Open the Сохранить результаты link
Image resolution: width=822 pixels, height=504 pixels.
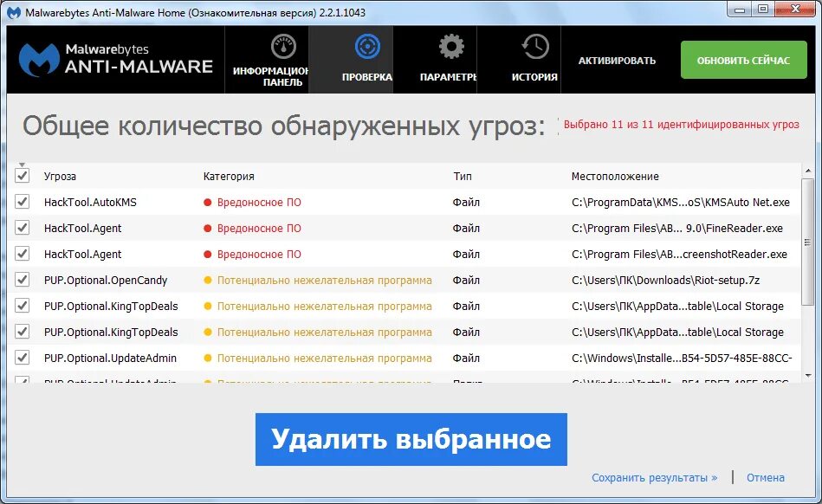654,478
